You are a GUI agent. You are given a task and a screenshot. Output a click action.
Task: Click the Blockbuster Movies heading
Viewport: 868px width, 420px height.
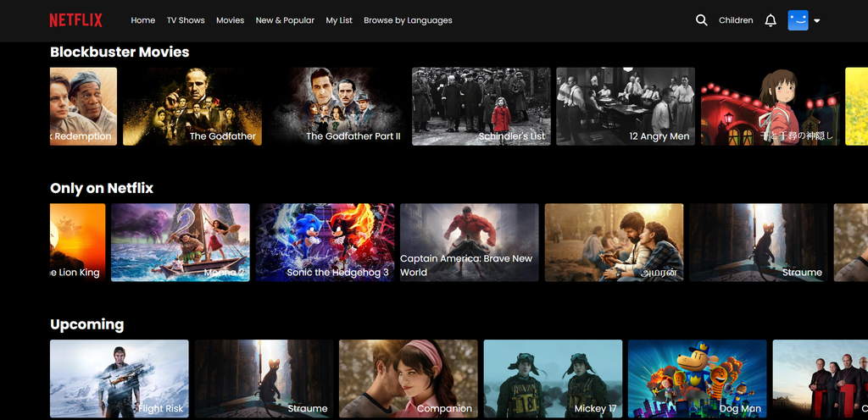(x=120, y=52)
